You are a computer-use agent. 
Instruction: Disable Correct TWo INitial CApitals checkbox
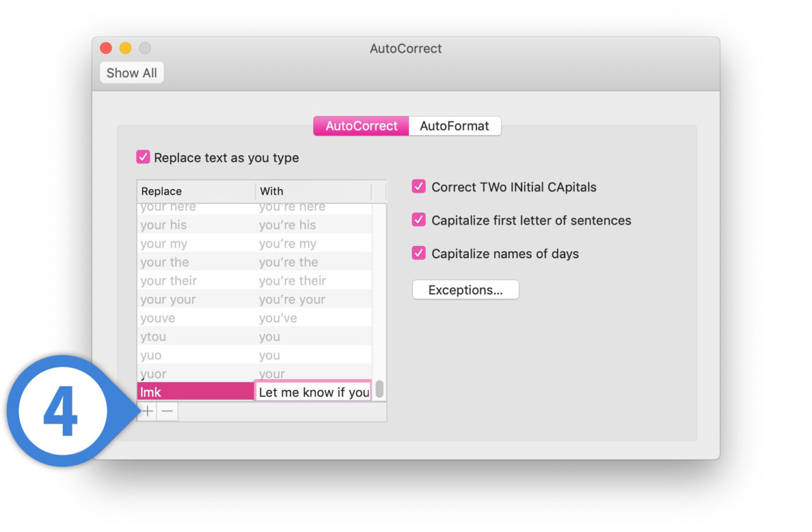click(419, 186)
